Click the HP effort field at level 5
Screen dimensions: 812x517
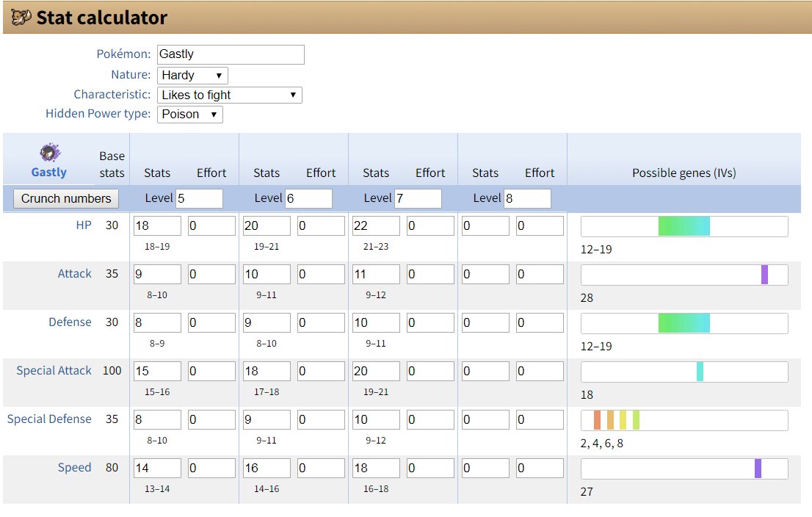(x=211, y=226)
